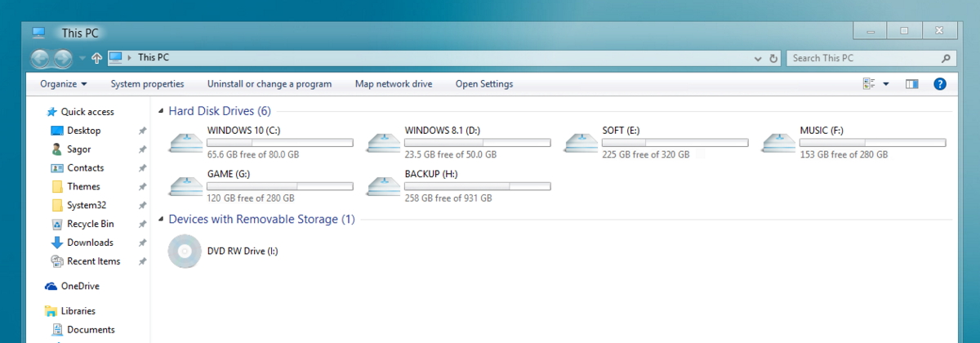Screen dimensions: 980x343
Task: Click '23.5 GB free of 50.0 GB' text
Action: [451, 154]
